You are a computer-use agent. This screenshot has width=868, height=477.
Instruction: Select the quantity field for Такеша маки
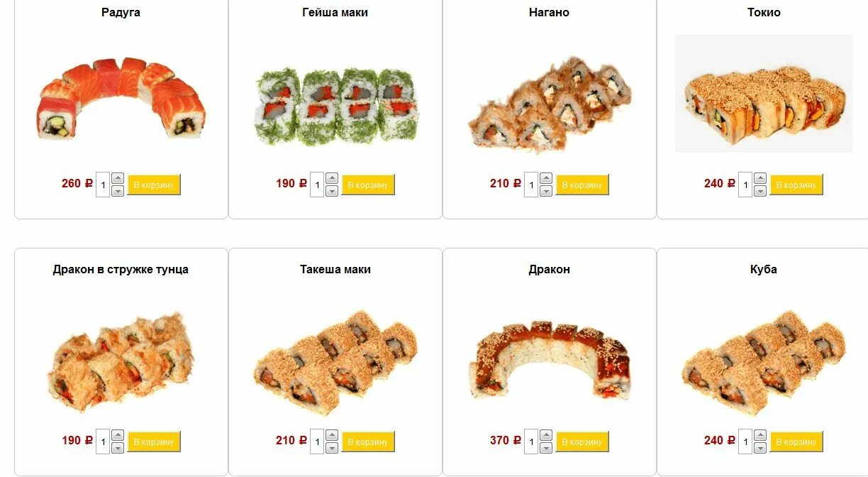click(x=317, y=442)
